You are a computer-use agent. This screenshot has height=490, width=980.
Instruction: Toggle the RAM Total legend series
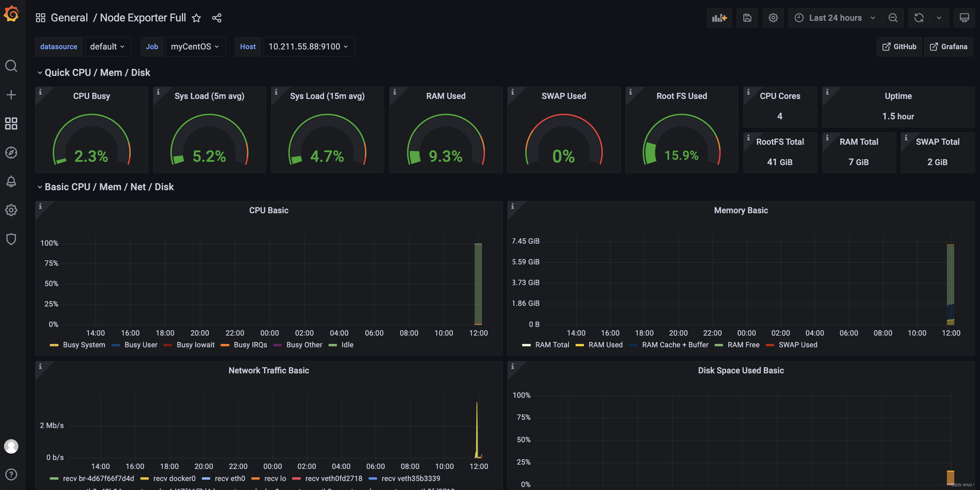pyautogui.click(x=552, y=345)
